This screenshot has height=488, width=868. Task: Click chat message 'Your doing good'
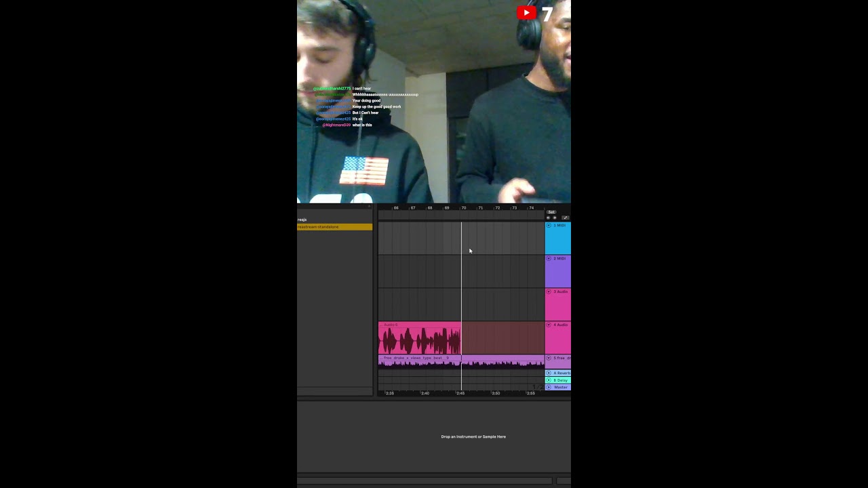[x=366, y=100]
